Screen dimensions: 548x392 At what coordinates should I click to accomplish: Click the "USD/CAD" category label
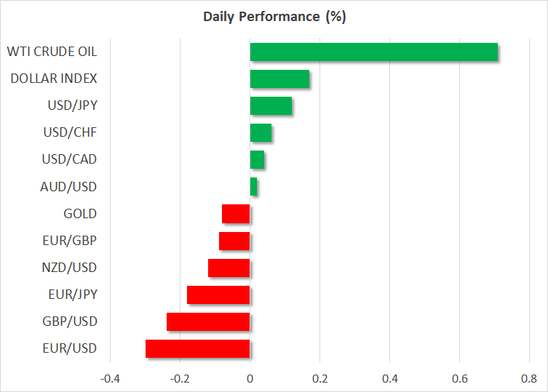click(71, 159)
